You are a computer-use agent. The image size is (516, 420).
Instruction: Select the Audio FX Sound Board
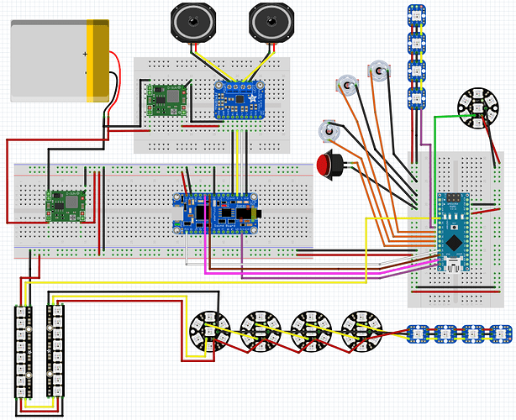215,214
